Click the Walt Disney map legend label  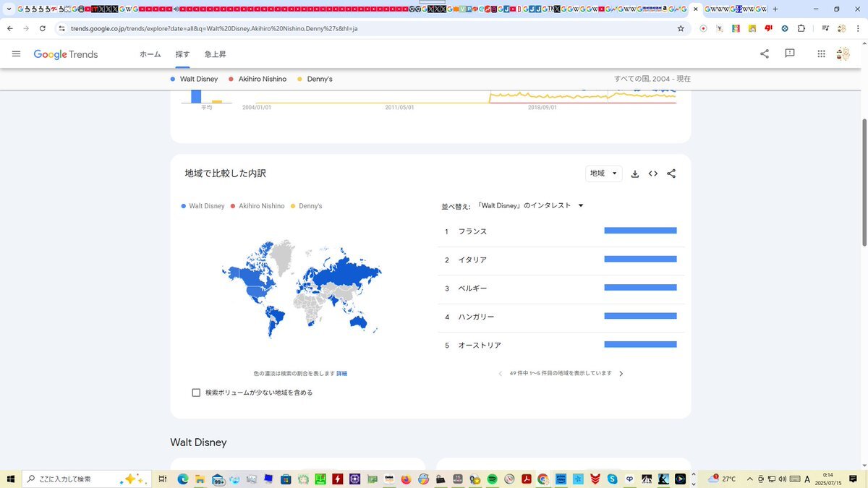207,206
